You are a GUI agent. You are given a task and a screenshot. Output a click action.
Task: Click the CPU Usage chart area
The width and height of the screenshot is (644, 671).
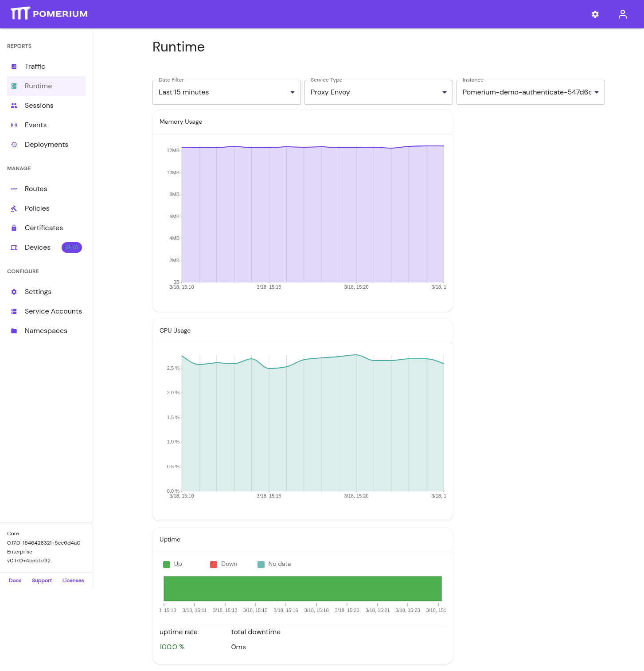(x=312, y=423)
